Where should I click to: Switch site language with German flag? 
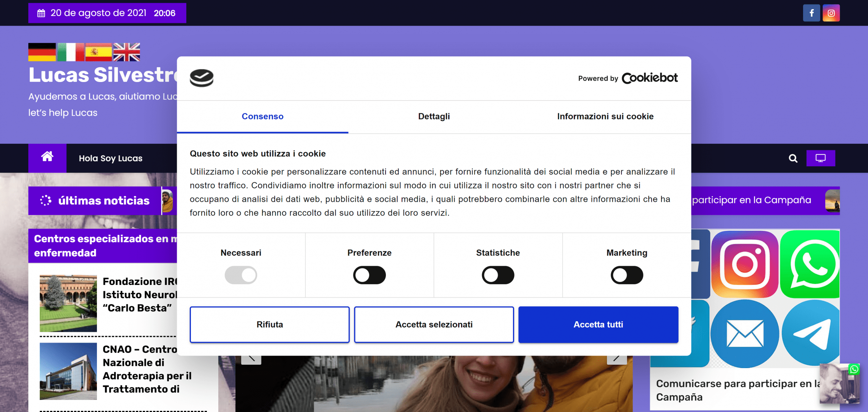(x=42, y=52)
